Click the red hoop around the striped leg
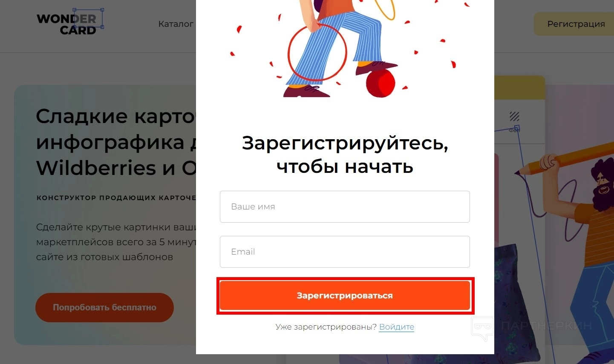Viewport: 614px width, 364px height. pyautogui.click(x=317, y=52)
